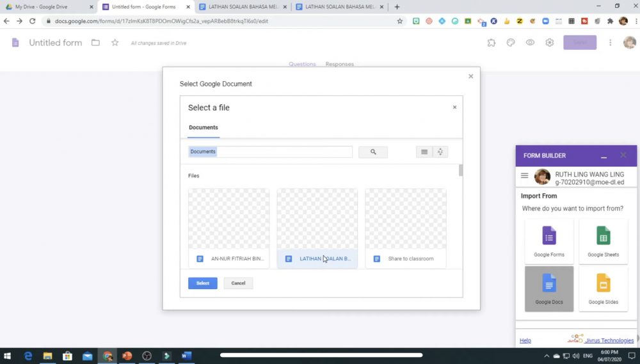Open Word from taskbar
Screen dimensions: 640x364
(x=186, y=356)
